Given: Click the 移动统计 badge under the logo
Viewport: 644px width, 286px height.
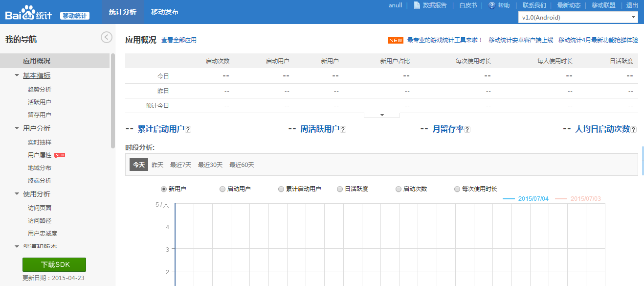Looking at the screenshot, I should click(x=74, y=15).
